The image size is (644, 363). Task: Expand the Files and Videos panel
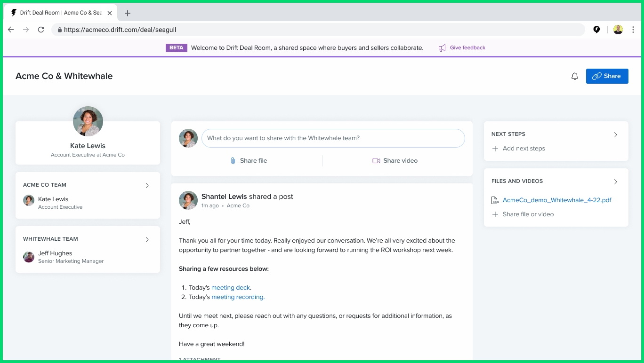click(x=615, y=181)
